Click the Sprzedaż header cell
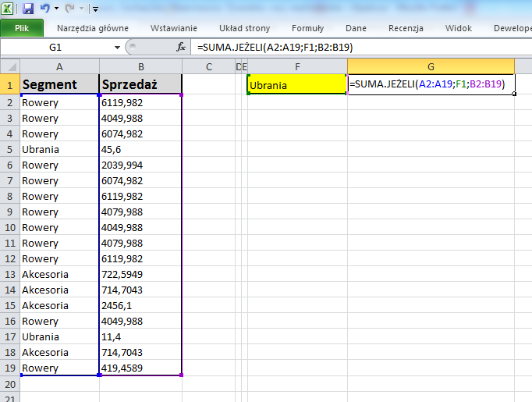The image size is (532, 402). click(141, 84)
